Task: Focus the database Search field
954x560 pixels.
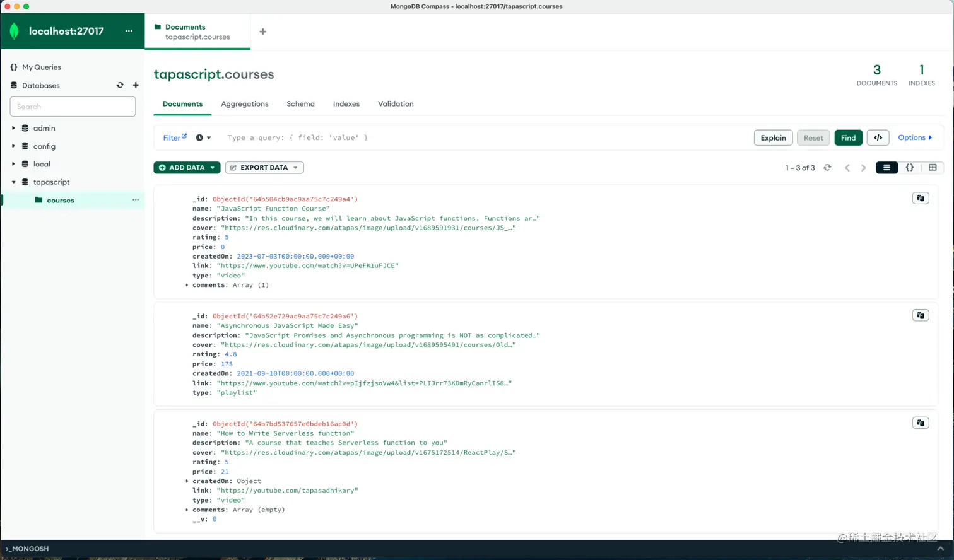Action: 73,107
